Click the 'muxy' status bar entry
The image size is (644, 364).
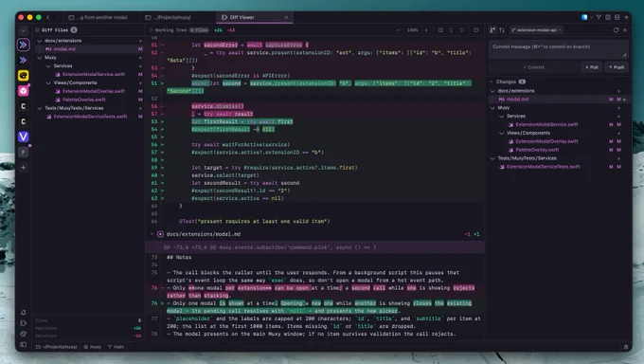click(x=93, y=347)
